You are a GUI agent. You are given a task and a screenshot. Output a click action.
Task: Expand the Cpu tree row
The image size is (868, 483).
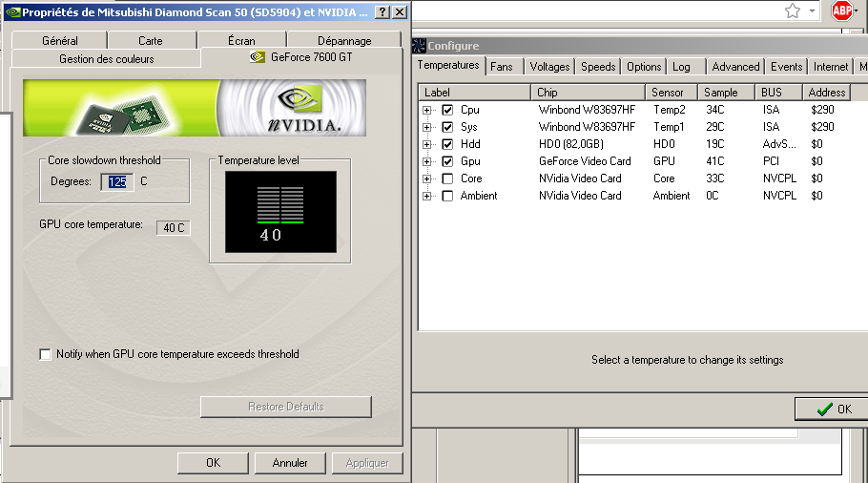point(426,110)
